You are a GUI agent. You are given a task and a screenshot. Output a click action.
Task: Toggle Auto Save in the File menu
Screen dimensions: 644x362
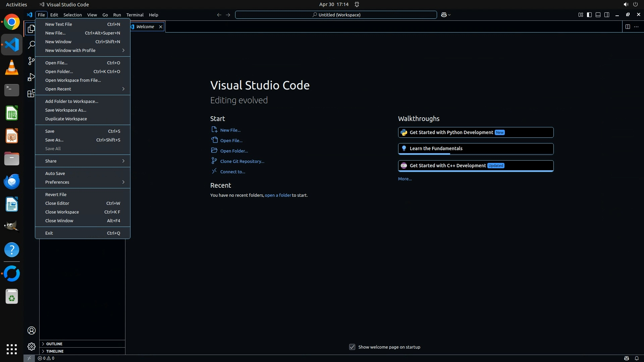point(55,173)
